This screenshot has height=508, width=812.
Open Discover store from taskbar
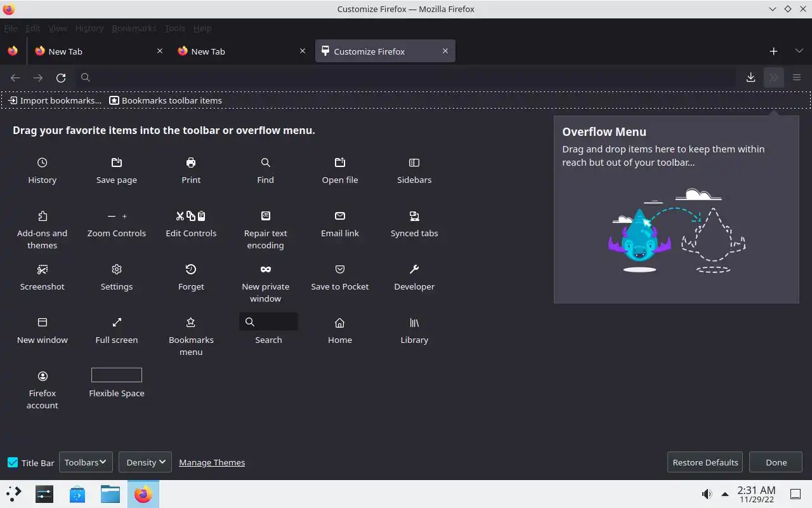point(77,493)
